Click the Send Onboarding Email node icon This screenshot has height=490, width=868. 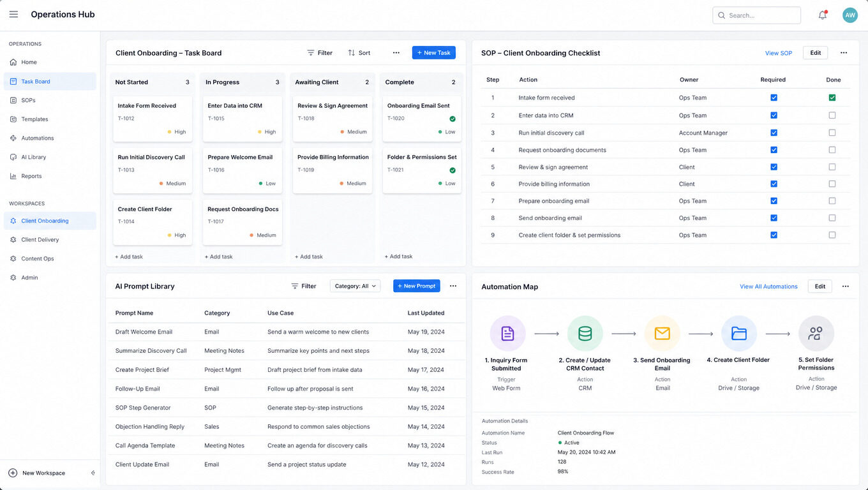662,333
